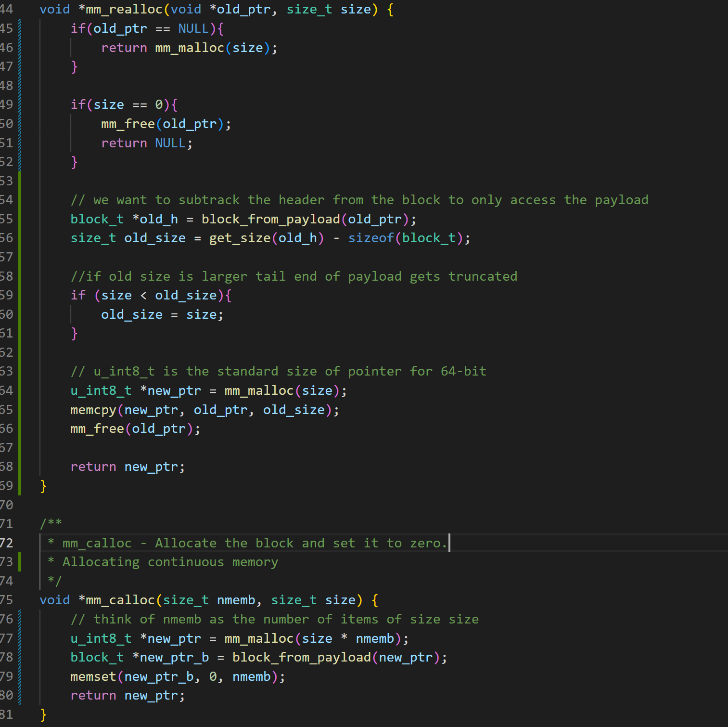Image resolution: width=728 pixels, height=727 pixels.
Task: Click the memset call on line 79
Action: pos(93,676)
